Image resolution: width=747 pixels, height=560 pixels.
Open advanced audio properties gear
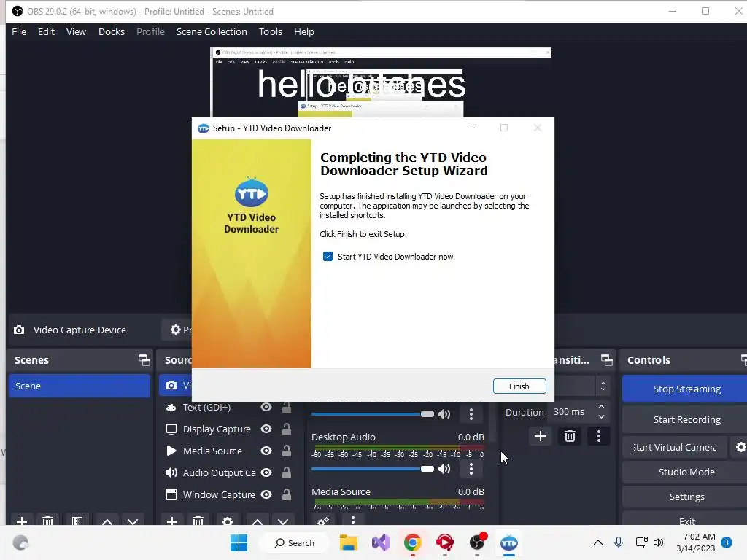[x=323, y=521]
